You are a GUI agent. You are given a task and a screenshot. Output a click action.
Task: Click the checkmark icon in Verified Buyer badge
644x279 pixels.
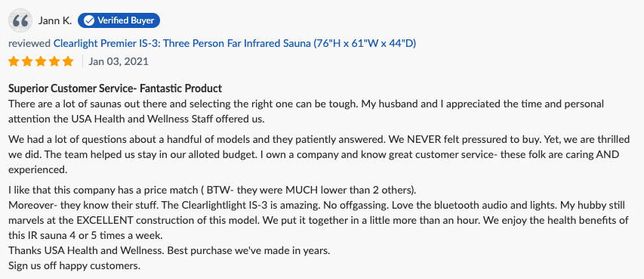click(89, 20)
